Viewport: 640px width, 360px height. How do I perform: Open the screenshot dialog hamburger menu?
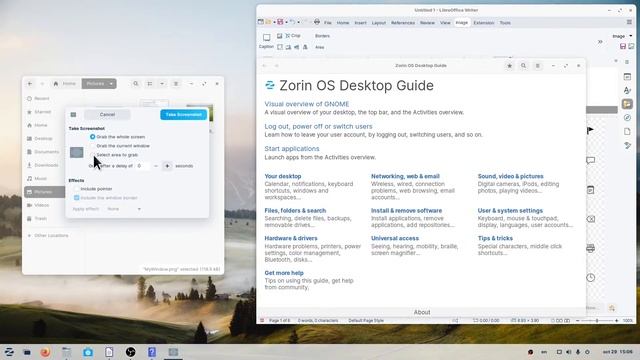tap(73, 115)
